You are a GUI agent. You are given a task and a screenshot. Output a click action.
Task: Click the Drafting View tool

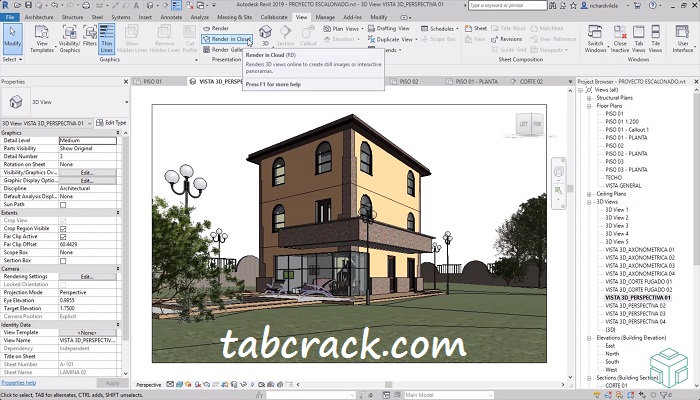coord(388,28)
